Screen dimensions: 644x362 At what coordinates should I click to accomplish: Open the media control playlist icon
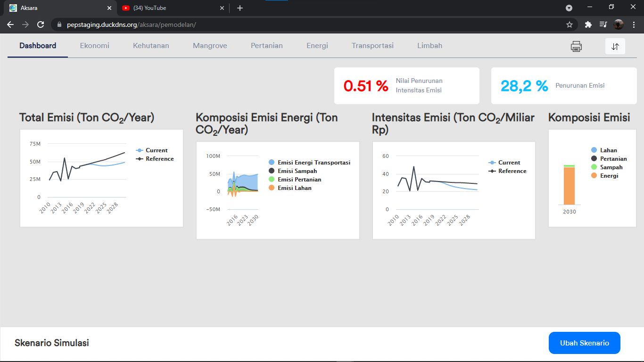click(x=603, y=25)
